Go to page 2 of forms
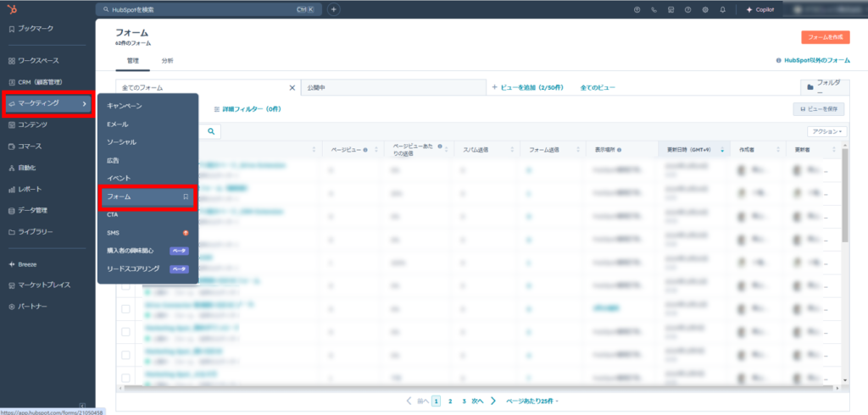Viewport: 868px width, 415px height. (x=450, y=401)
